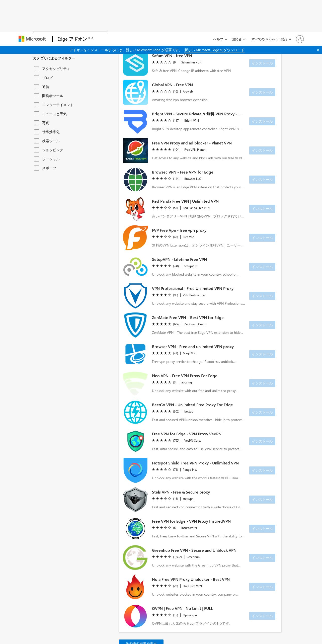The width and height of the screenshot is (322, 644).
Task: Click the VPN Professional shield icon
Action: (x=135, y=296)
